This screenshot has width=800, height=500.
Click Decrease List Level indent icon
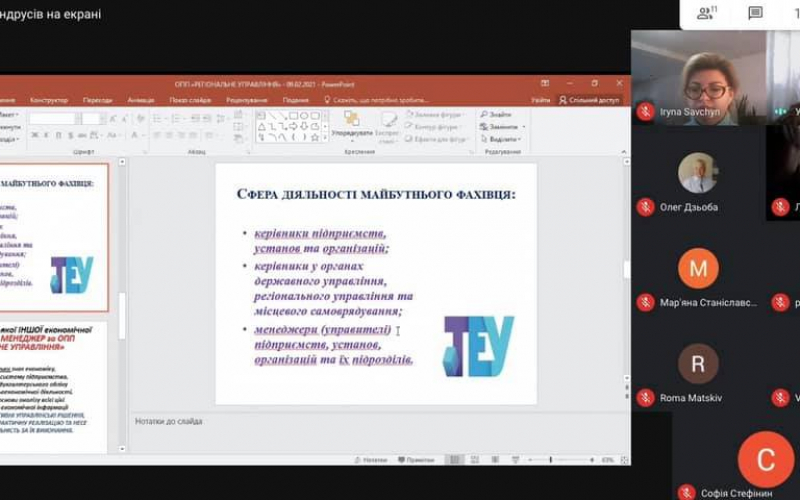[x=195, y=119]
